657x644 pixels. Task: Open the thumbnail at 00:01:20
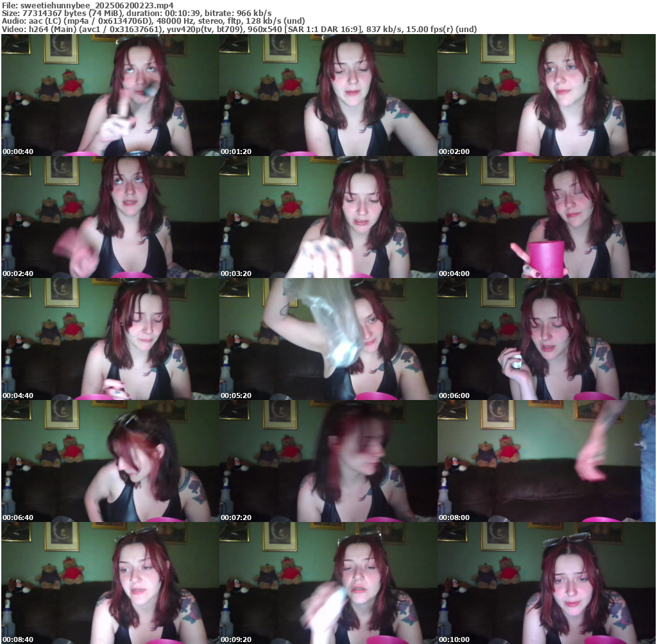click(x=328, y=95)
